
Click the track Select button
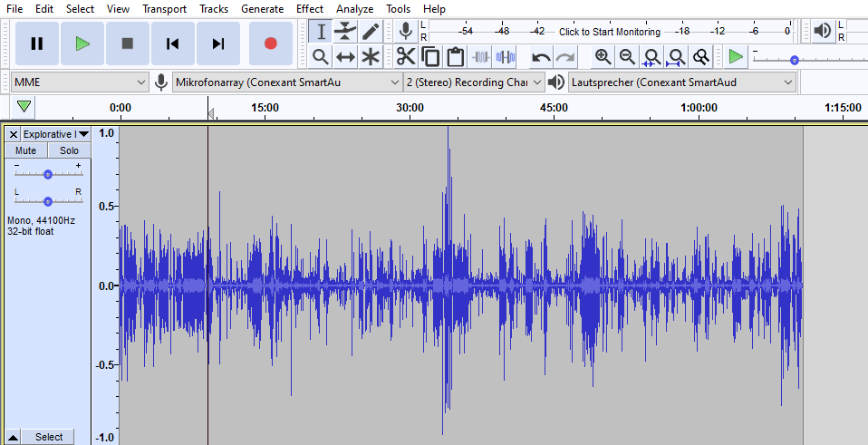click(x=49, y=437)
